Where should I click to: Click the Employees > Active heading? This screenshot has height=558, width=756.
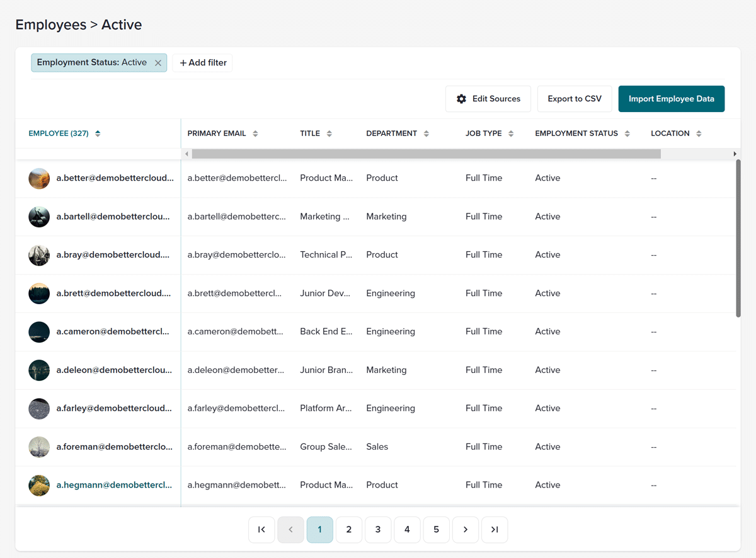(x=79, y=25)
